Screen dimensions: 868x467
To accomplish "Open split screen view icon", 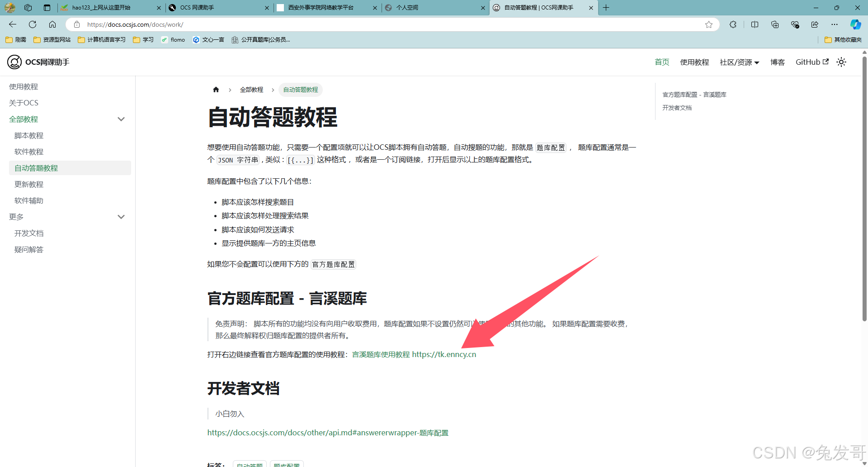I will point(755,24).
